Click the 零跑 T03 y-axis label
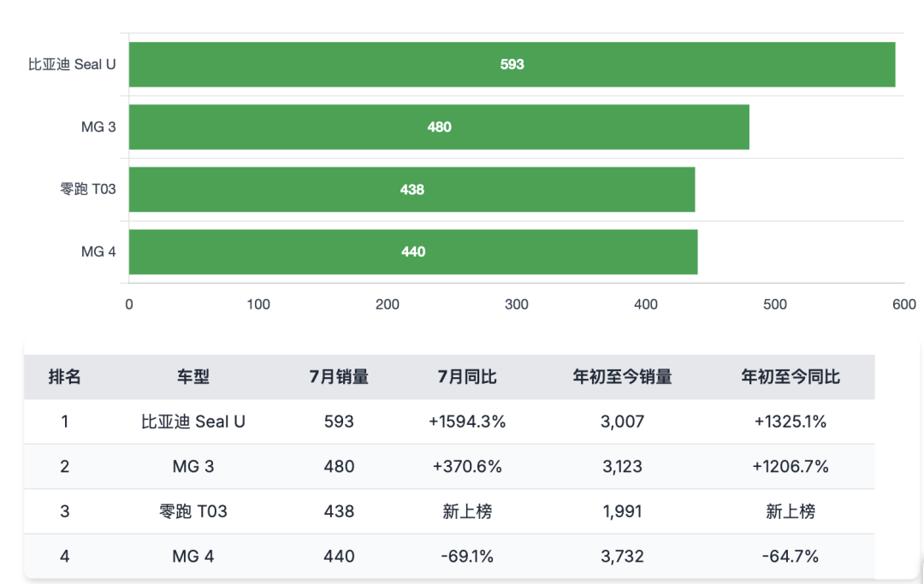This screenshot has height=584, width=924. pos(88,190)
